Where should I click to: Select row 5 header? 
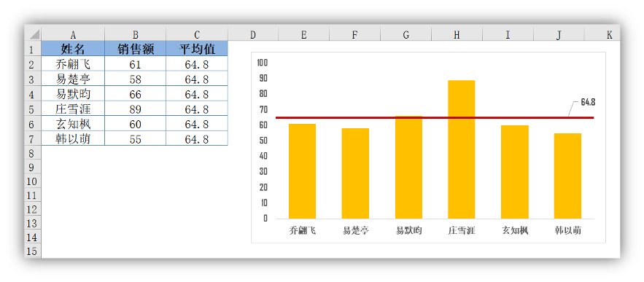coord(33,109)
